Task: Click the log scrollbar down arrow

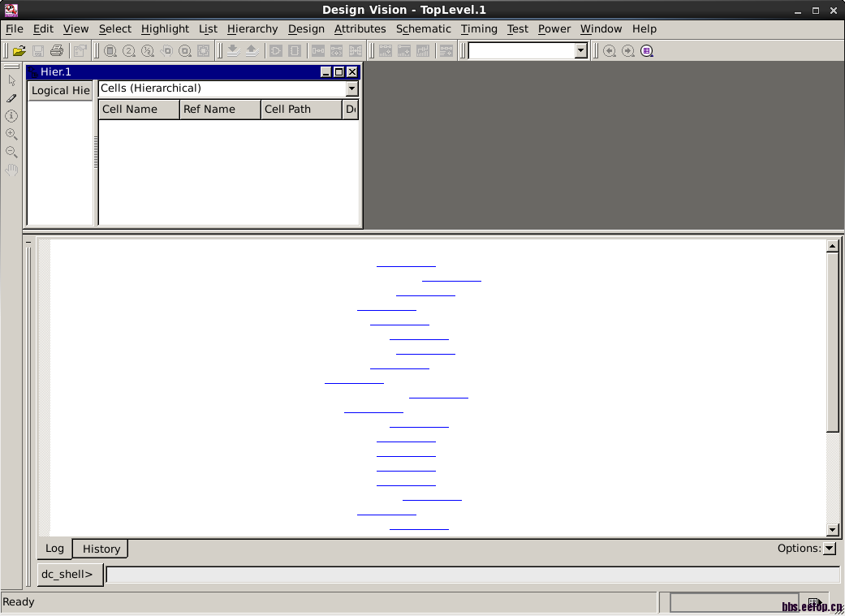Action: tap(832, 530)
